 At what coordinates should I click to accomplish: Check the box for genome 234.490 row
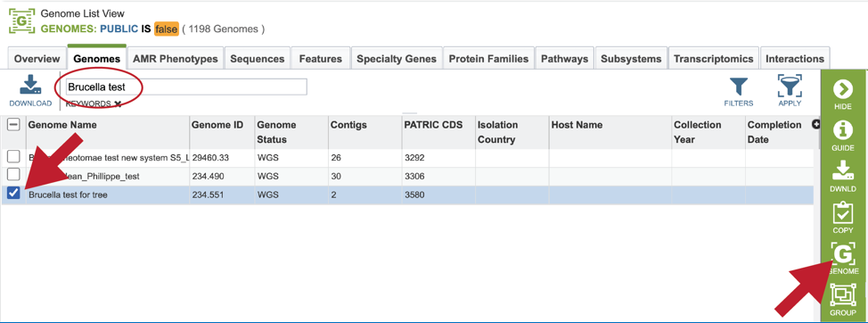tap(13, 176)
